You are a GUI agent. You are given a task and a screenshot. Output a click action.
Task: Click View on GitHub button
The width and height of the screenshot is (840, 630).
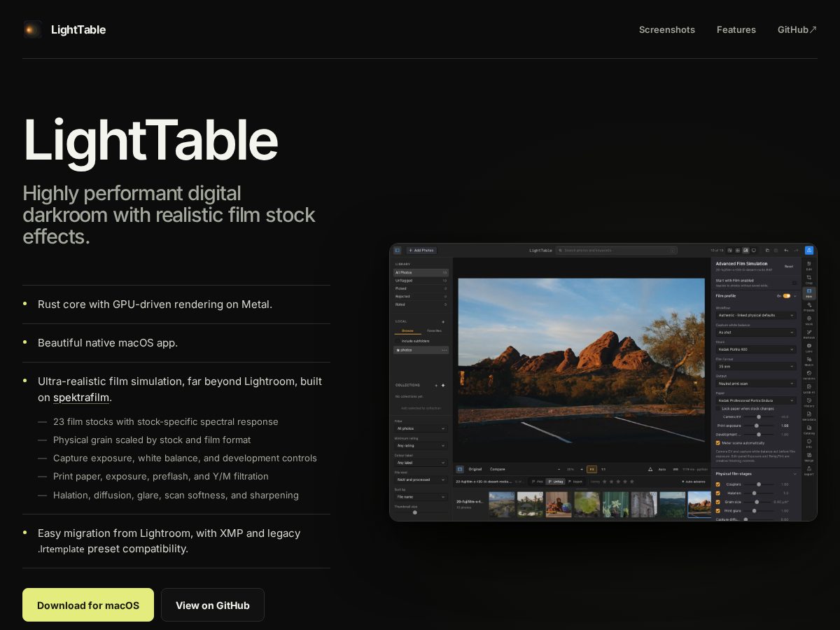(x=213, y=605)
